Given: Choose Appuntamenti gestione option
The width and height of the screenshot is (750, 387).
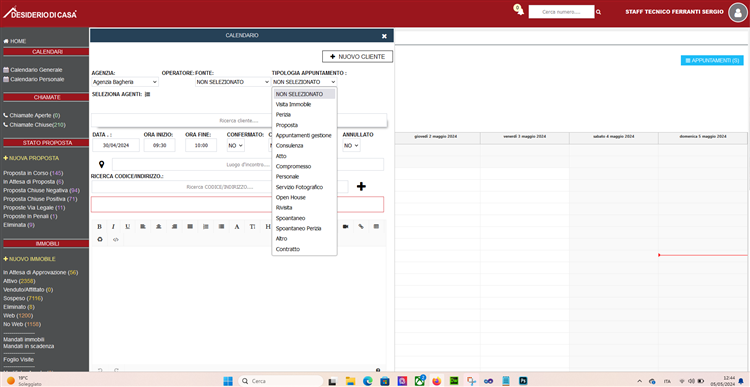Looking at the screenshot, I should click(x=303, y=135).
